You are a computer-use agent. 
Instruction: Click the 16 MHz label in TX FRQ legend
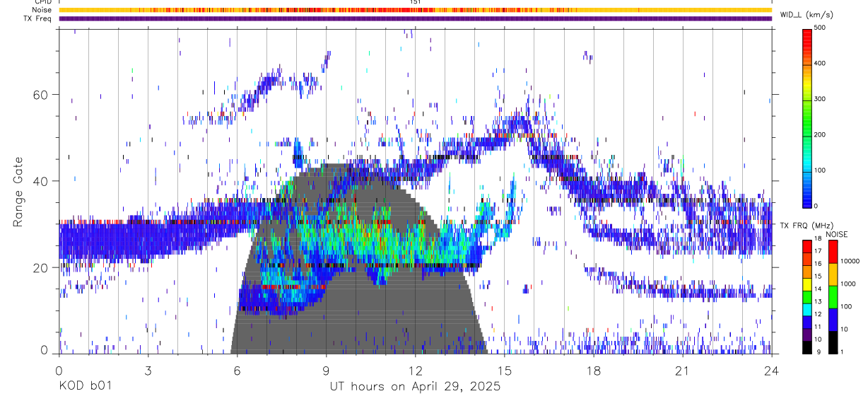pos(818,264)
